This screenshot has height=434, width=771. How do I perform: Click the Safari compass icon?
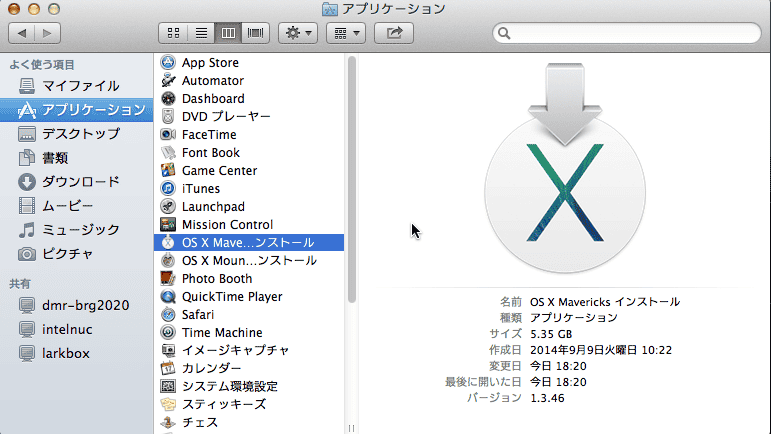pos(168,314)
